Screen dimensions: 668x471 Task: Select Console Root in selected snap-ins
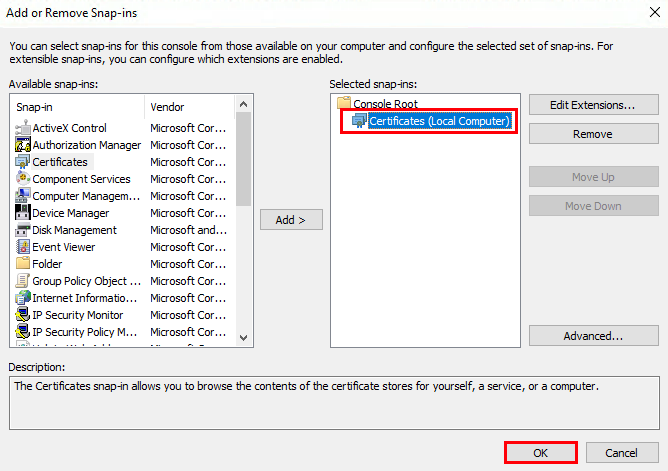(x=384, y=104)
